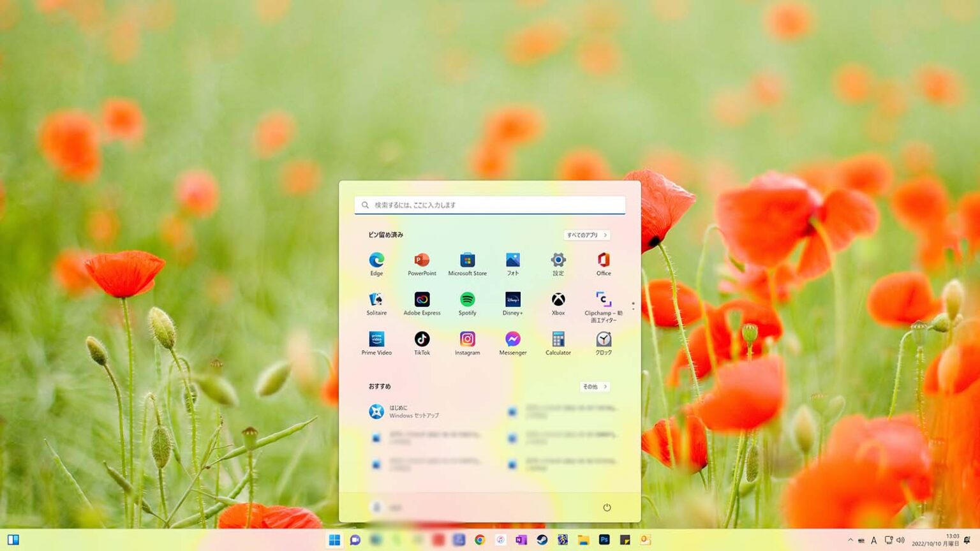Image resolution: width=980 pixels, height=551 pixels.
Task: Expand hidden system tray icons
Action: click(851, 540)
